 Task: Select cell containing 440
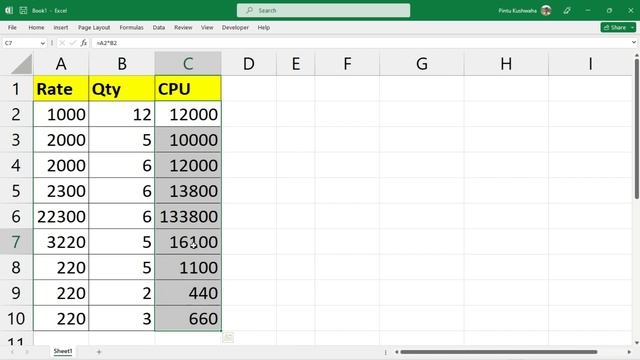pyautogui.click(x=188, y=293)
